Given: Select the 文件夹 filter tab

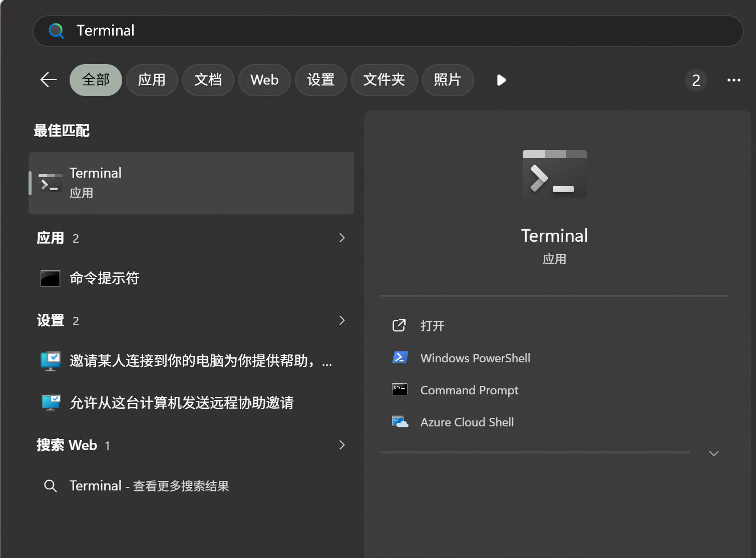Looking at the screenshot, I should [384, 80].
